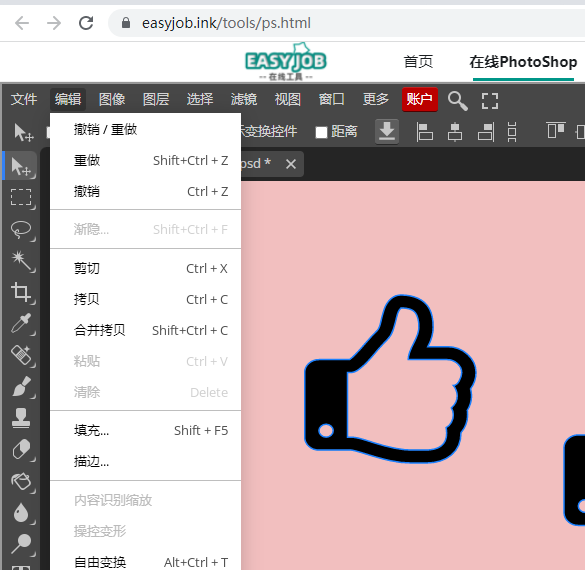Go back in browser history

click(22, 23)
